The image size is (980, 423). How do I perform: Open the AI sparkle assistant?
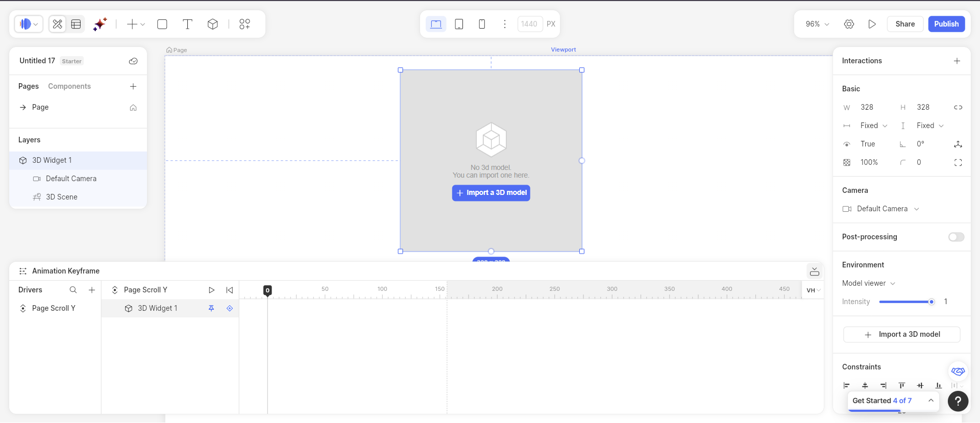(100, 24)
